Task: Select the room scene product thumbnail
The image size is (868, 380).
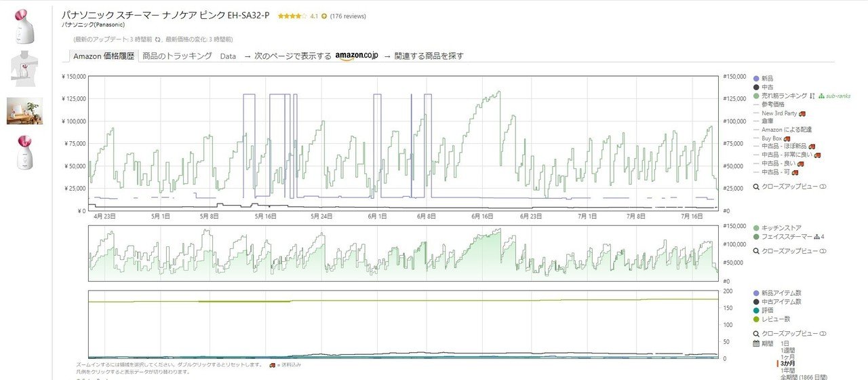Action: [24, 111]
